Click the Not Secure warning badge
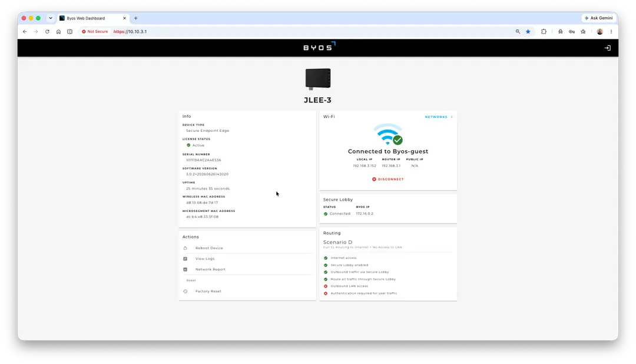The height and width of the screenshot is (364, 636). coord(95,32)
